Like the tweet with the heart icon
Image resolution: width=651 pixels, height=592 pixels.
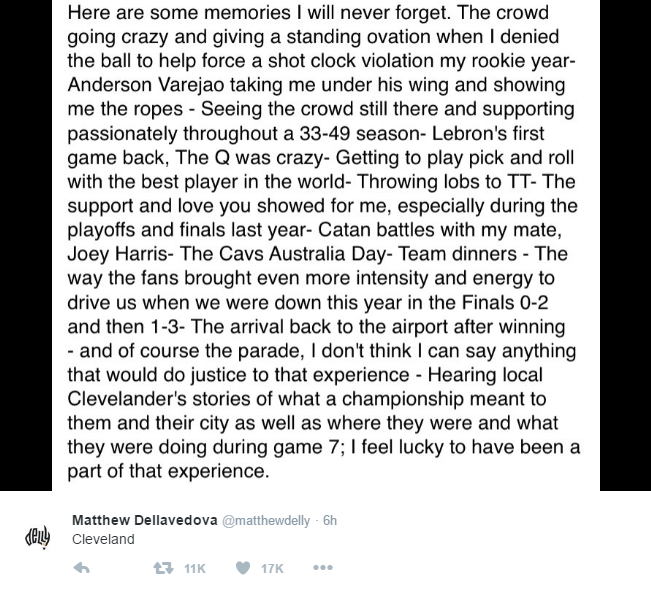(x=243, y=568)
